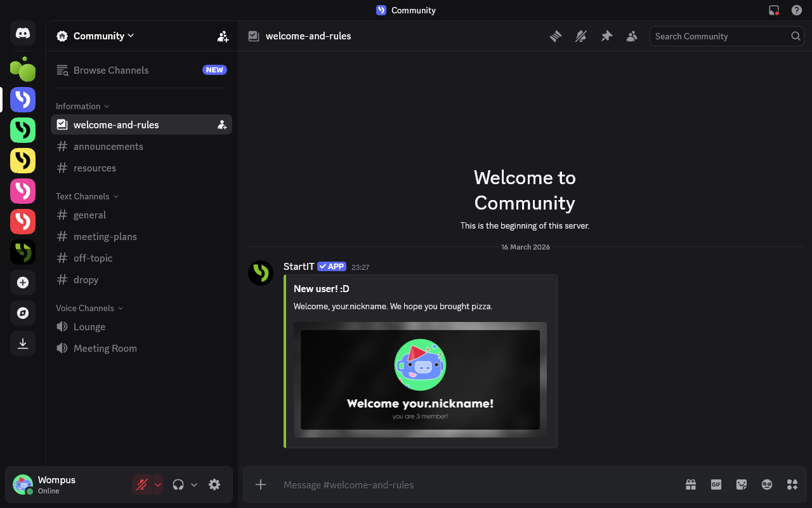Open the emoji picker
The image size is (812, 508).
766,485
